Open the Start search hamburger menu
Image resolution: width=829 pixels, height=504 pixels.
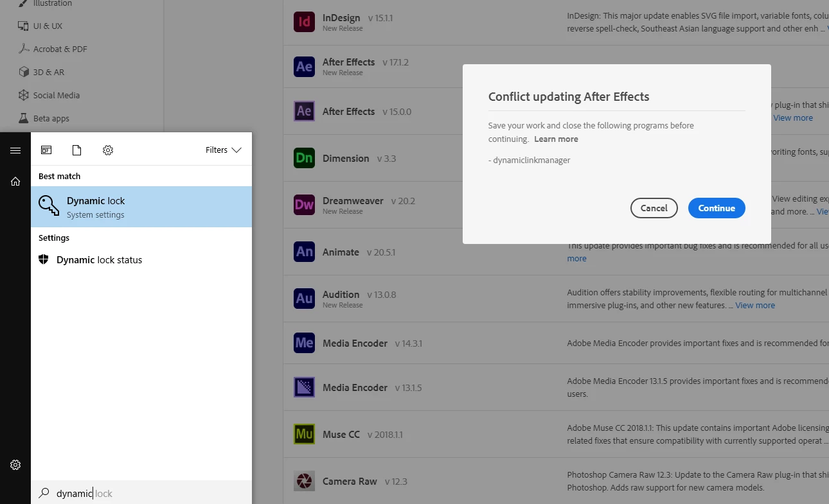(x=15, y=150)
